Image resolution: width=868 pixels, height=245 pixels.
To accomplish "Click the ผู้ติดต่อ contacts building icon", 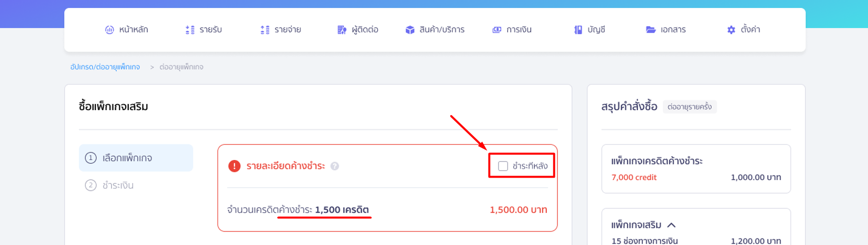I will tap(342, 30).
